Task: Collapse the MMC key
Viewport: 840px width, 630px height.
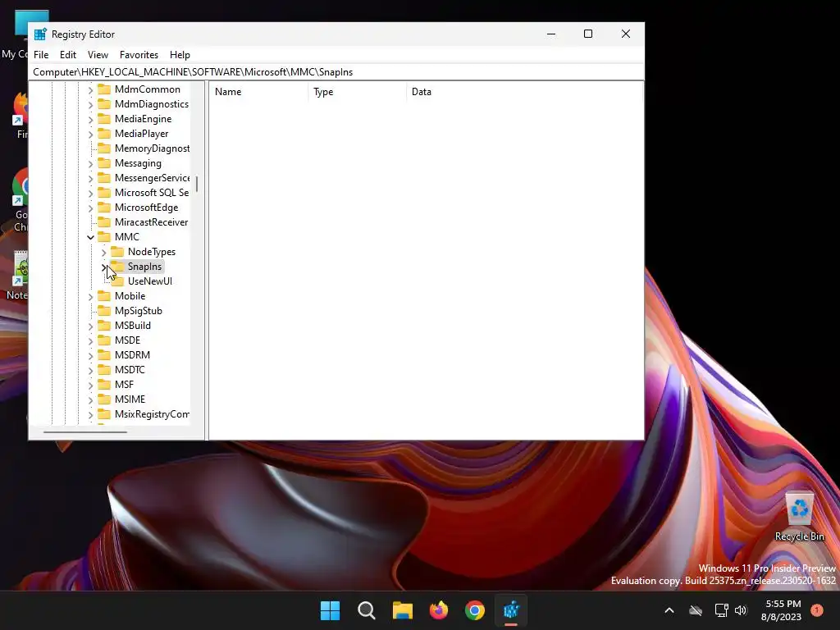Action: click(90, 237)
